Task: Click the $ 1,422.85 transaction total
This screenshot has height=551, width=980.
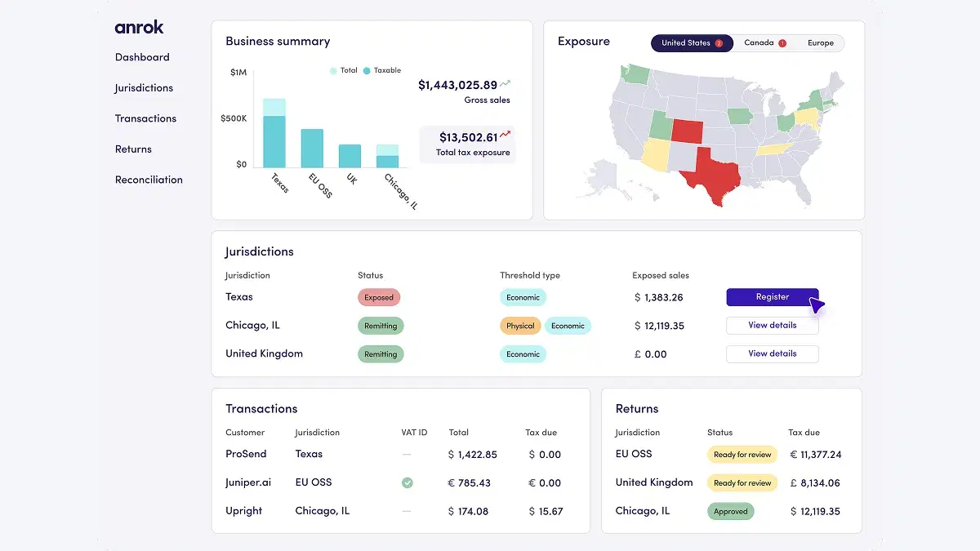Action: point(473,455)
